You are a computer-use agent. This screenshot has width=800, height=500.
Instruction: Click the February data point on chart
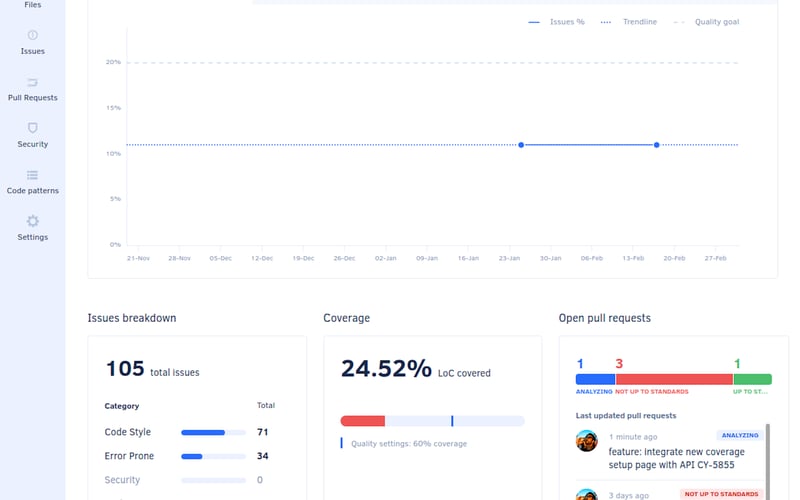[657, 145]
